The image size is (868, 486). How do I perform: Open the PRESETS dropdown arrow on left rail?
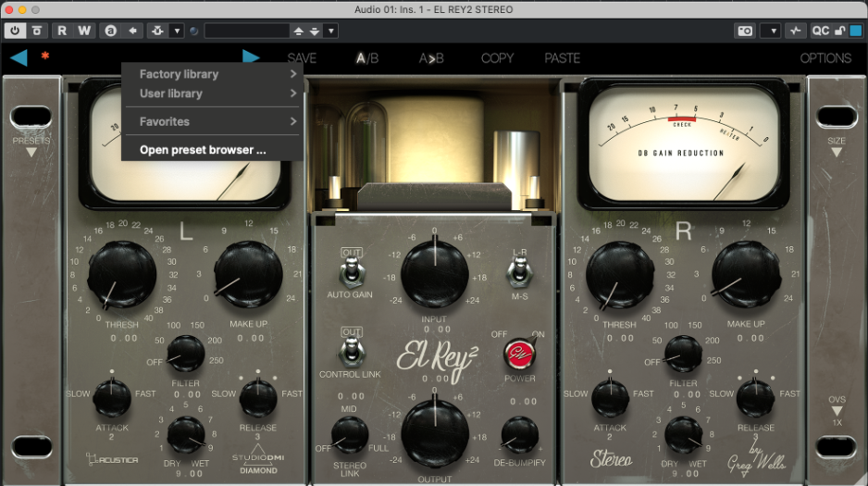pyautogui.click(x=31, y=152)
